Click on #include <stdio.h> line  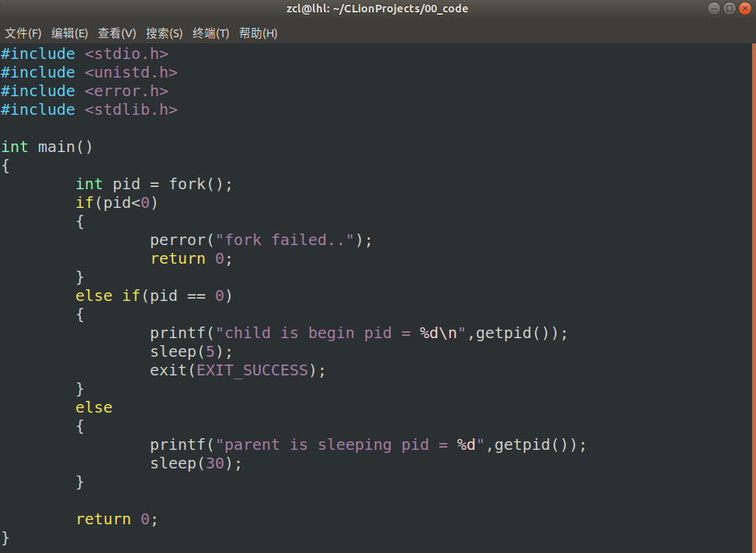click(x=84, y=54)
